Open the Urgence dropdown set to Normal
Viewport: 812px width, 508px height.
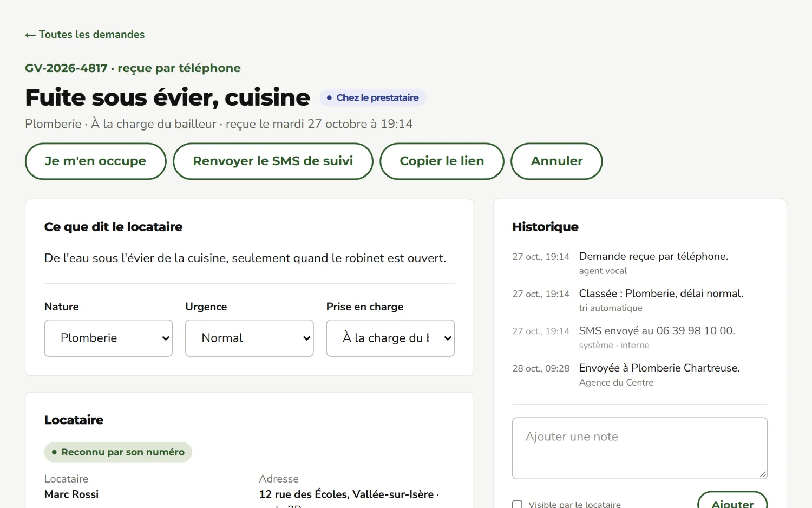click(x=250, y=338)
